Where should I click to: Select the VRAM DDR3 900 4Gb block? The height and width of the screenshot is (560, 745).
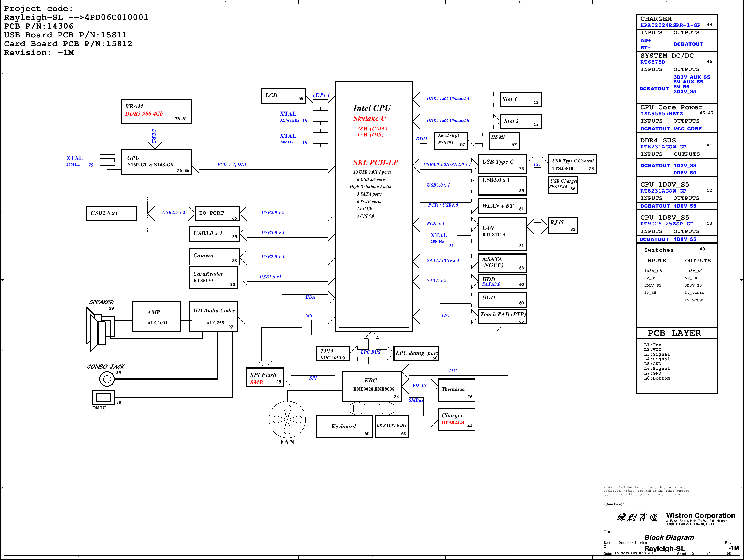click(157, 111)
